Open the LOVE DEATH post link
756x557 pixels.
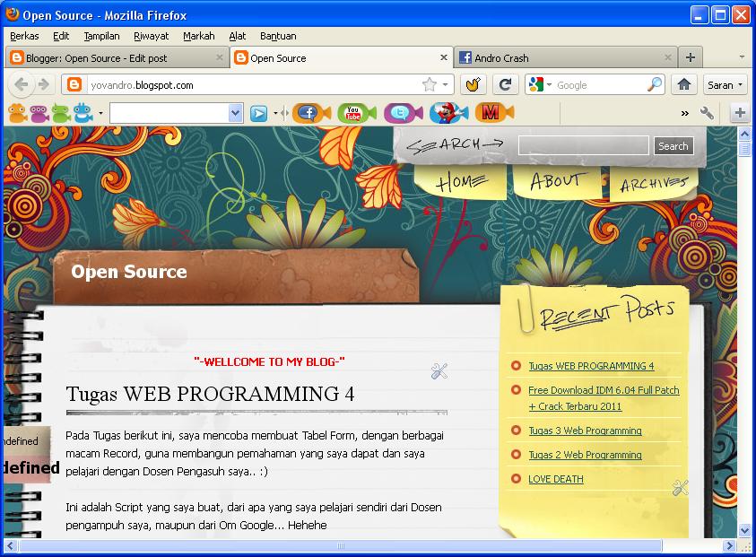pyautogui.click(x=556, y=479)
